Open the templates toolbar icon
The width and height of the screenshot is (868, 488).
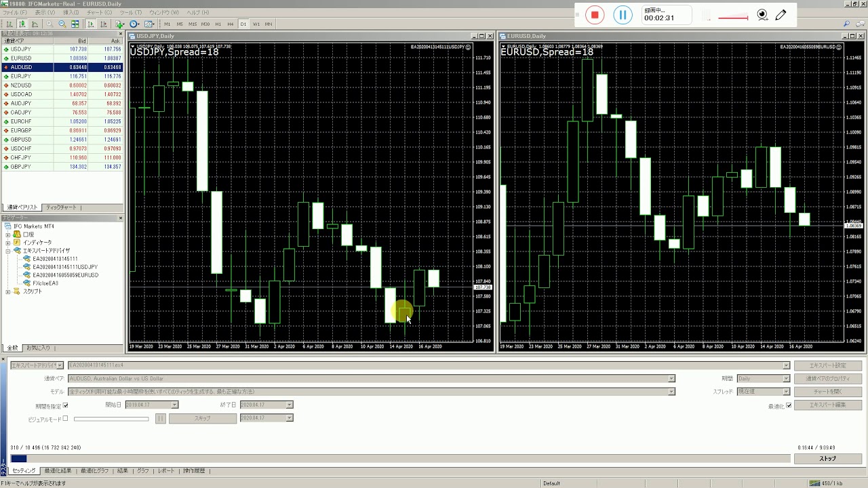150,24
